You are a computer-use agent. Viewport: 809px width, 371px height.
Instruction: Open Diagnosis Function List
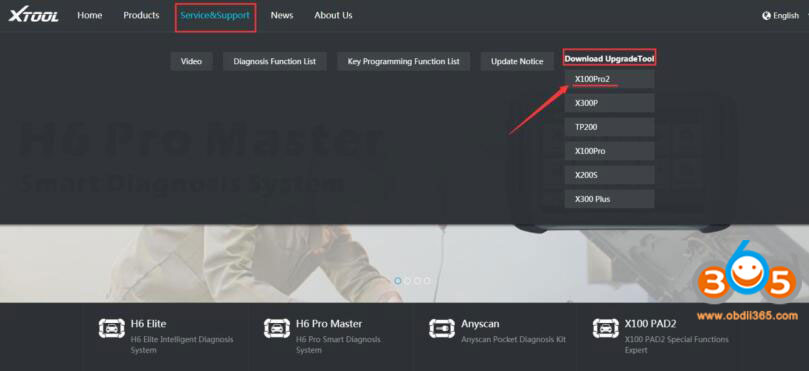click(x=274, y=61)
